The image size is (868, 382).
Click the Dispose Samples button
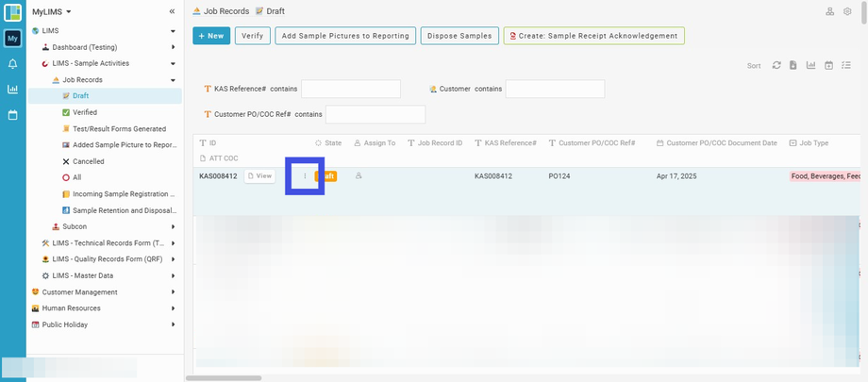tap(459, 36)
